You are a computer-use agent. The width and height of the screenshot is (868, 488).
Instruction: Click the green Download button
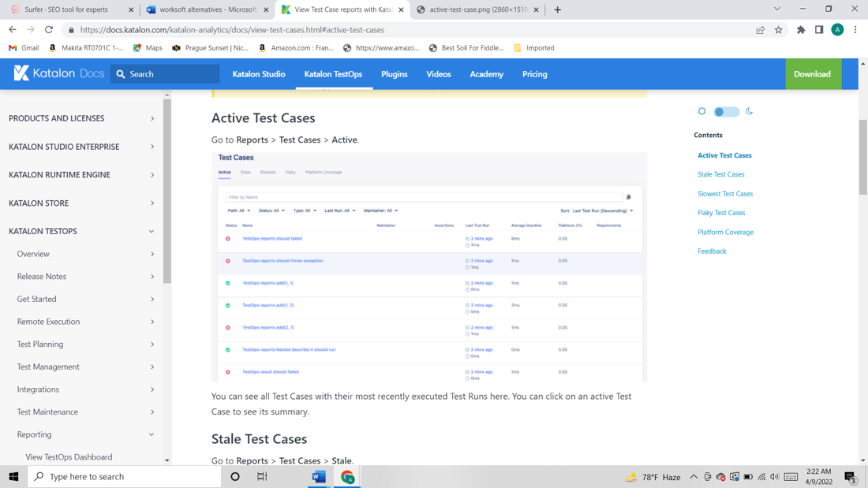coord(812,74)
